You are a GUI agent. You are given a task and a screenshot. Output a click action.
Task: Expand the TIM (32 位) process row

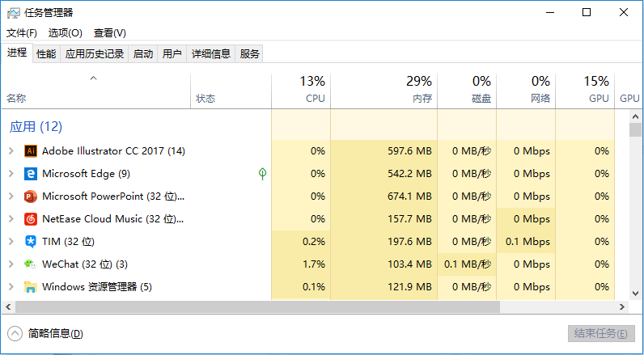click(11, 241)
